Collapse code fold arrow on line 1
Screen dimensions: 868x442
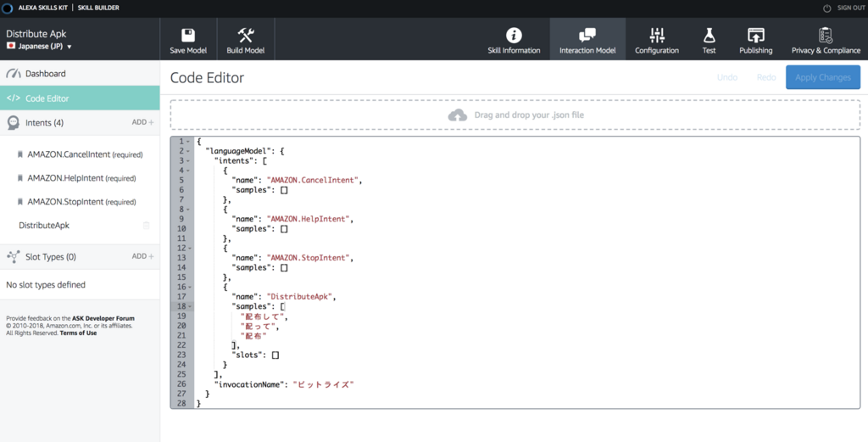click(188, 142)
